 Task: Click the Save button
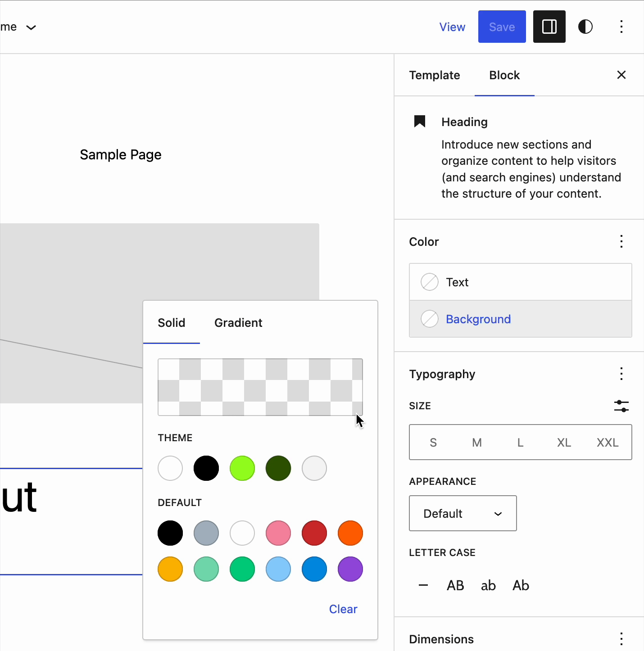click(x=502, y=27)
